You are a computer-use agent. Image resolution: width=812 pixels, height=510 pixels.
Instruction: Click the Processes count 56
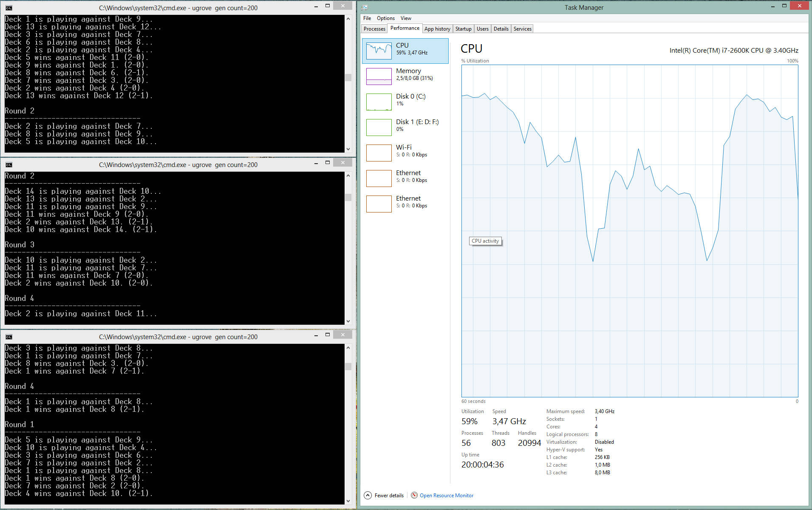[466, 443]
